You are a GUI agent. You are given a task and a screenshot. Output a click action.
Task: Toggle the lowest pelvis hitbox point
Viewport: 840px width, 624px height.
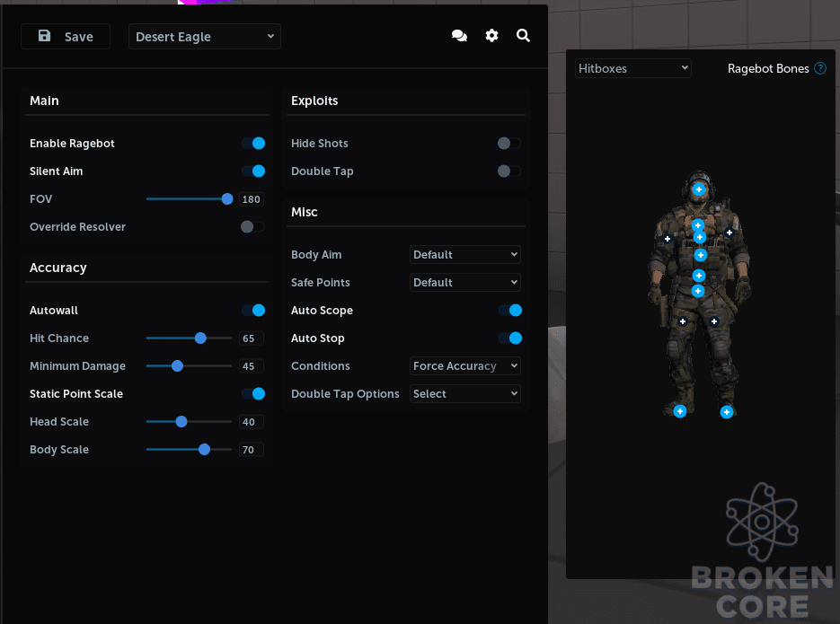(698, 291)
